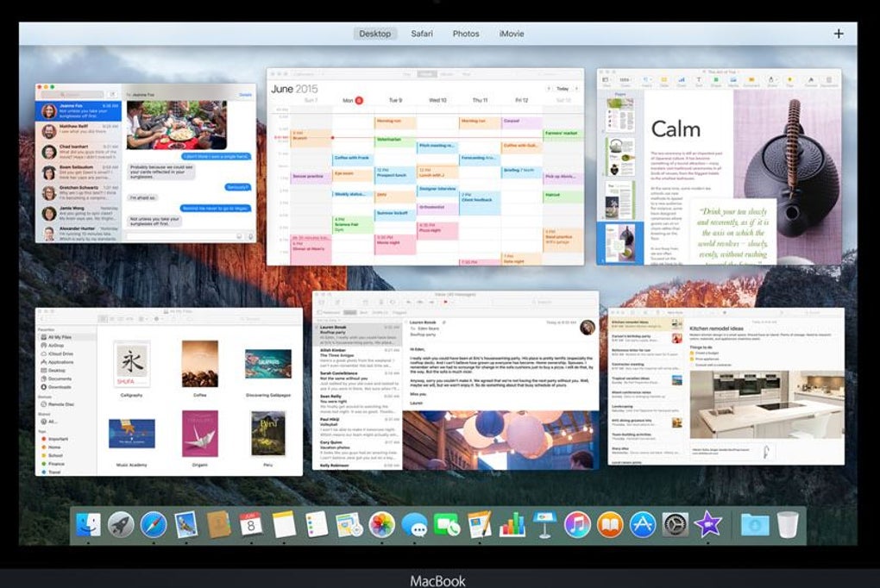Open Calendar icon in dock
This screenshot has width=880, height=588.
point(251,525)
